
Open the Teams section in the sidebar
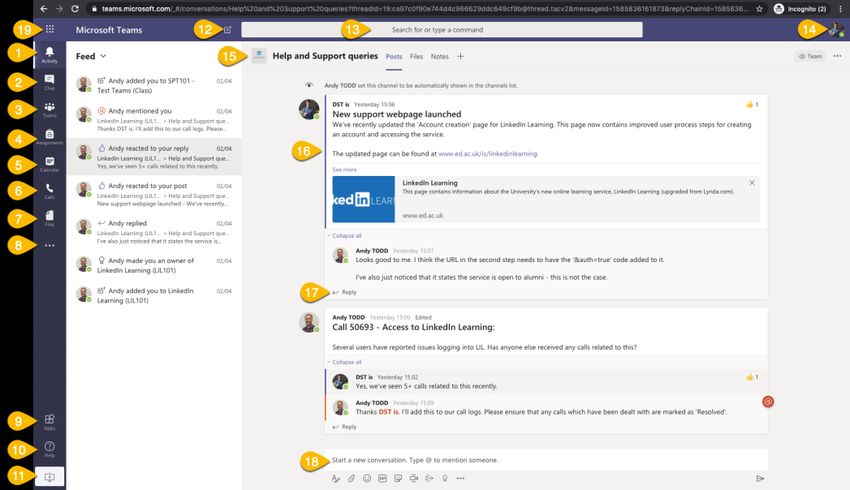[49, 109]
